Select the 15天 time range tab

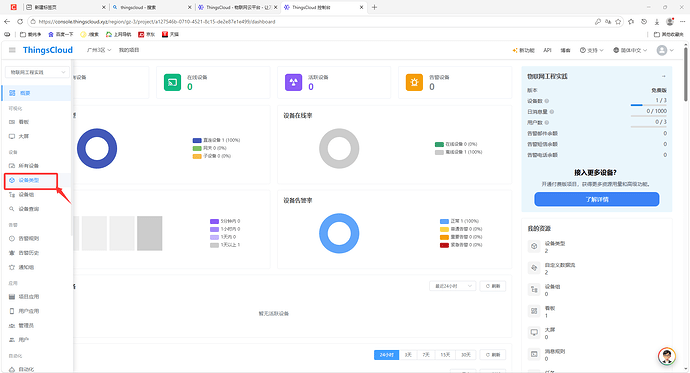(445, 355)
